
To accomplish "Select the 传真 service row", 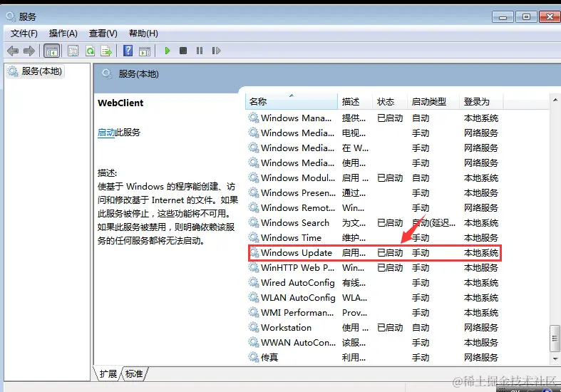I will click(375, 358).
